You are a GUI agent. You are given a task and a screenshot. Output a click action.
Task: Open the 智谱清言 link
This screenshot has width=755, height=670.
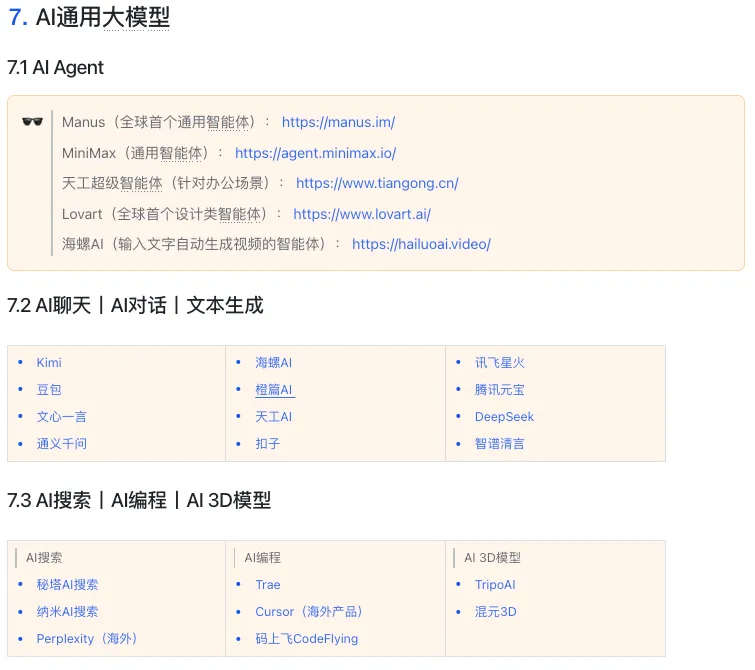pyautogui.click(x=499, y=444)
